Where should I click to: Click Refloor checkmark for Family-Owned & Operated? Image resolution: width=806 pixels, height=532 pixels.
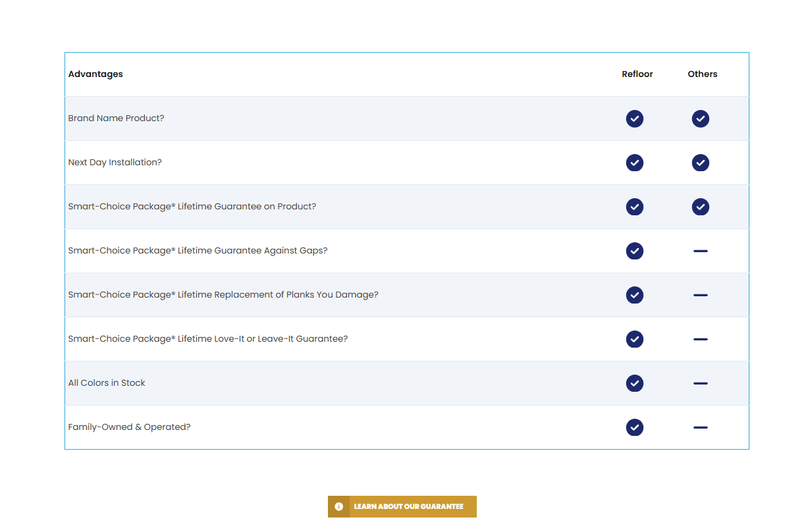point(634,427)
